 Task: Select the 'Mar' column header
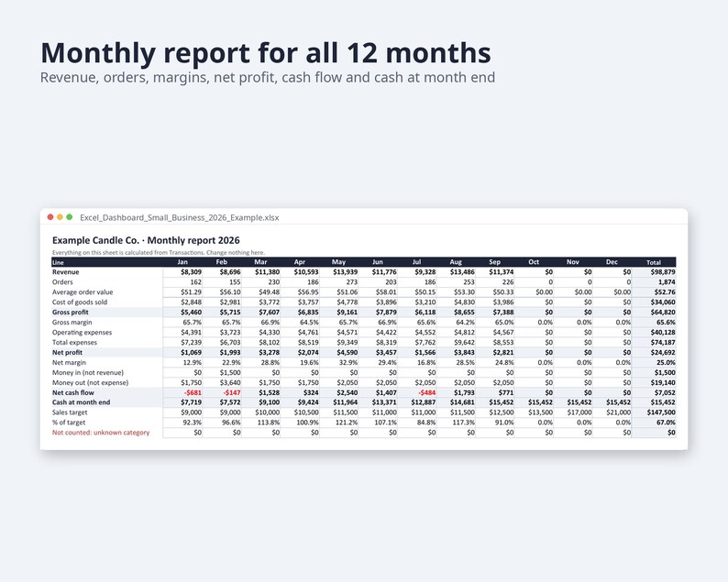260,262
